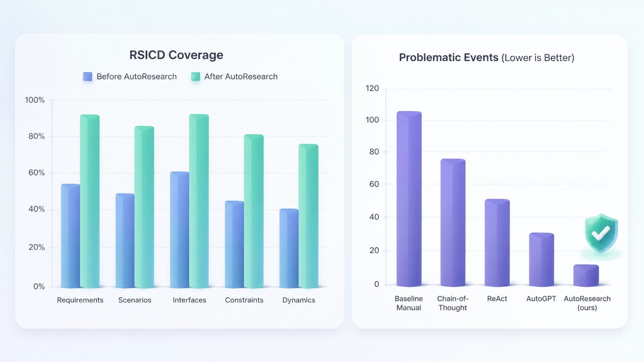Select the Baseline Manual purple bar
This screenshot has width=644, height=362.
point(409,199)
